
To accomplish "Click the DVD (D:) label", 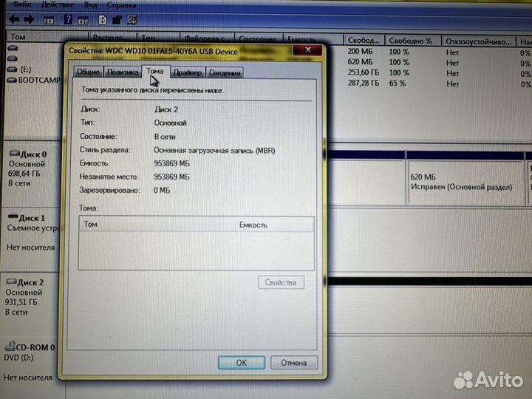I will point(18,358).
